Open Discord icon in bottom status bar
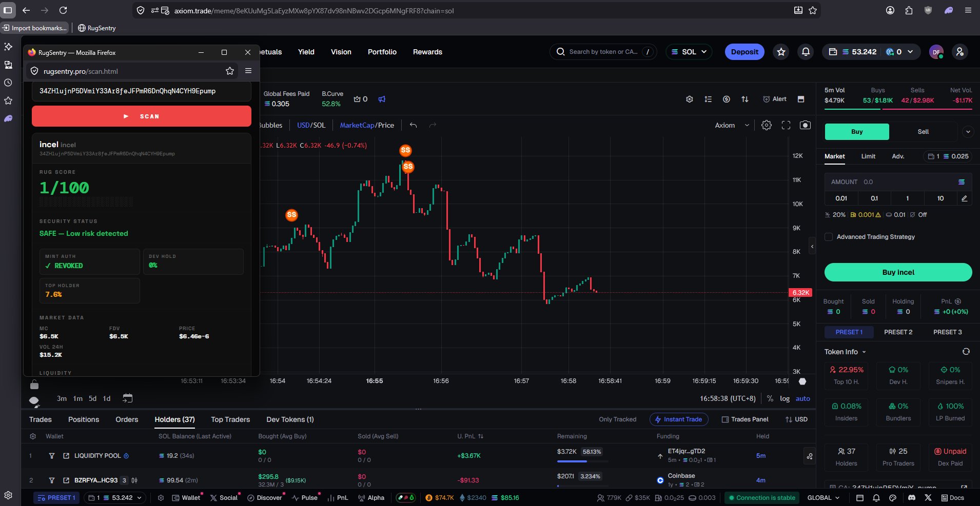Screen dimensions: 980x506 click(911, 498)
